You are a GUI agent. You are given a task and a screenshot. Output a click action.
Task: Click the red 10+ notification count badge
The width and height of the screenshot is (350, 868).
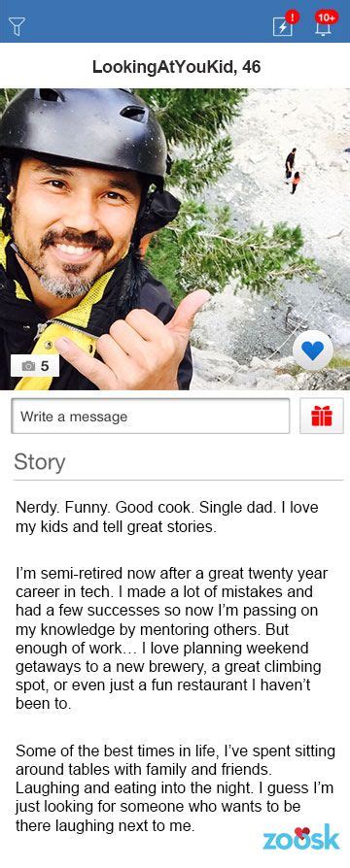pyautogui.click(x=326, y=17)
